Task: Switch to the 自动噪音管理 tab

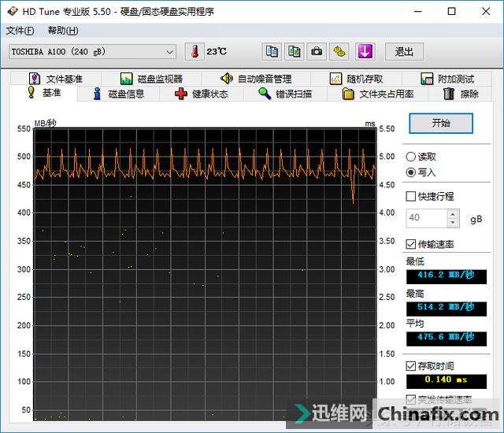Action: [x=256, y=79]
